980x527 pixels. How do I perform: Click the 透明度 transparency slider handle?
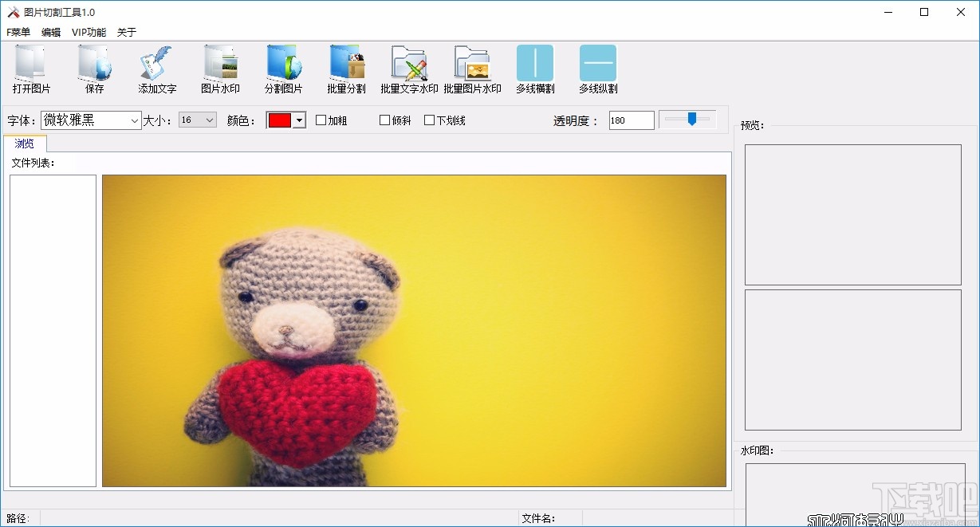[x=692, y=119]
